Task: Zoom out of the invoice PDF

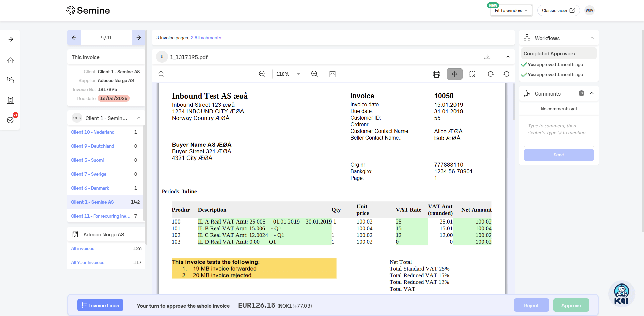Action: (x=262, y=74)
